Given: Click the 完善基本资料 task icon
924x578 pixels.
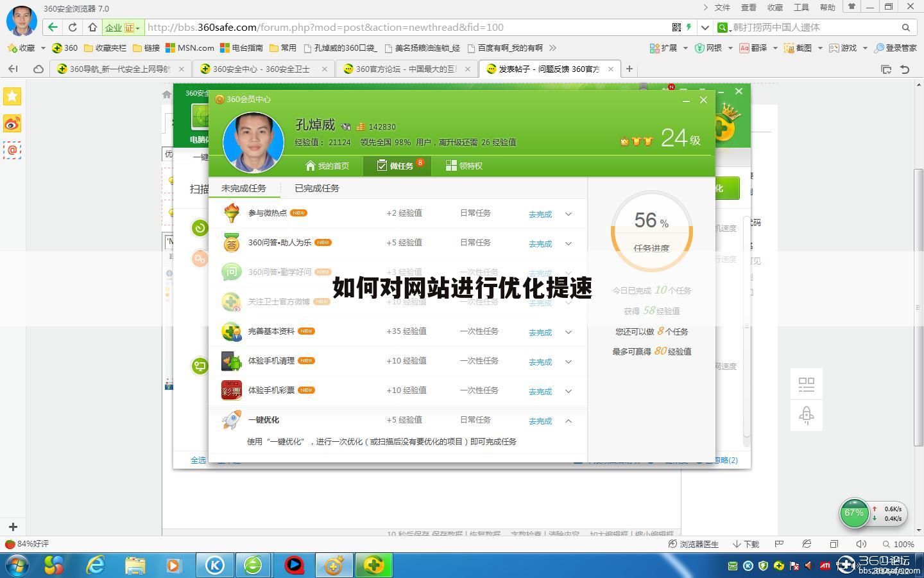Looking at the screenshot, I should coord(232,331).
